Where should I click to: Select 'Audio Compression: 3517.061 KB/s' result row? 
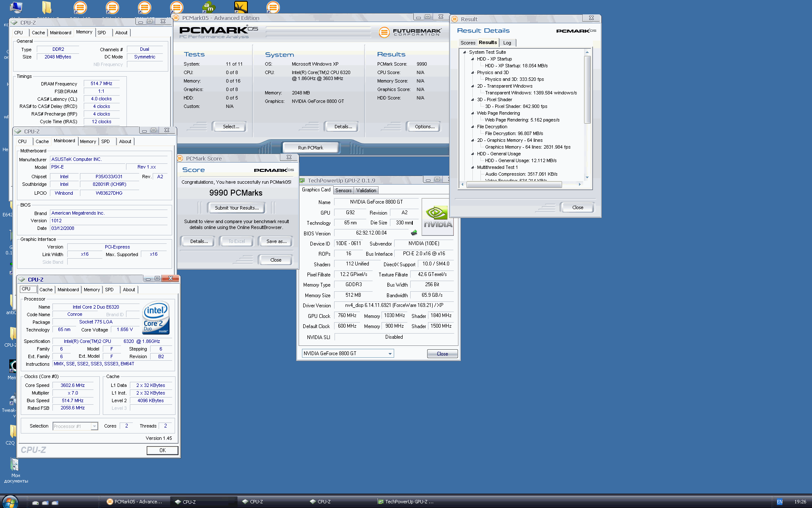pos(521,174)
